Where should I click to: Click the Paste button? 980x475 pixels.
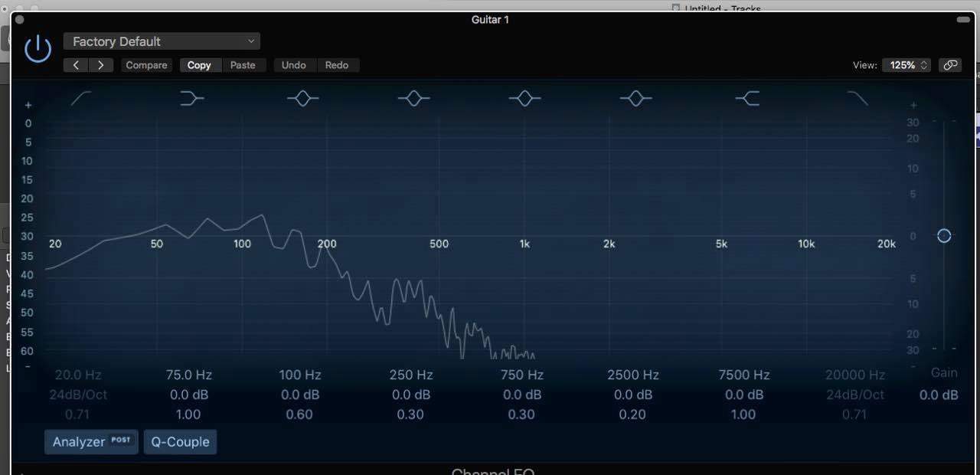tap(243, 65)
